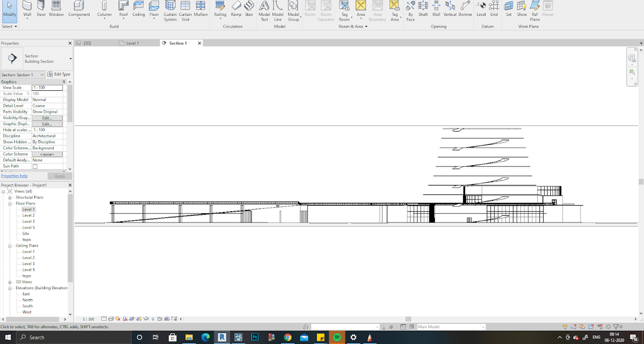Switch to the Level 1 view tab
The width and height of the screenshot is (644, 344).
pyautogui.click(x=132, y=43)
